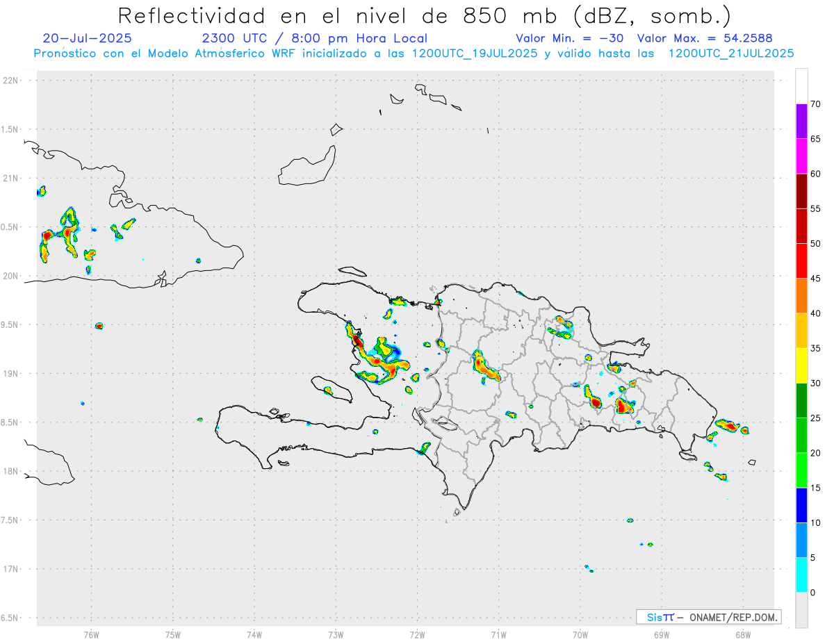
Task: Click the '72W' longitude label
Action: (x=417, y=634)
